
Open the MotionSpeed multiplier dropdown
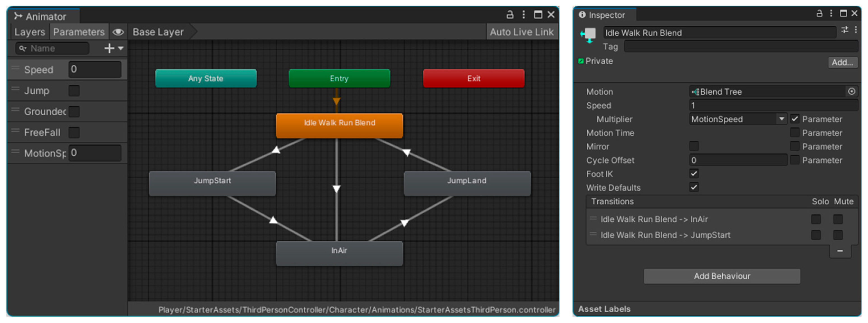coord(738,119)
